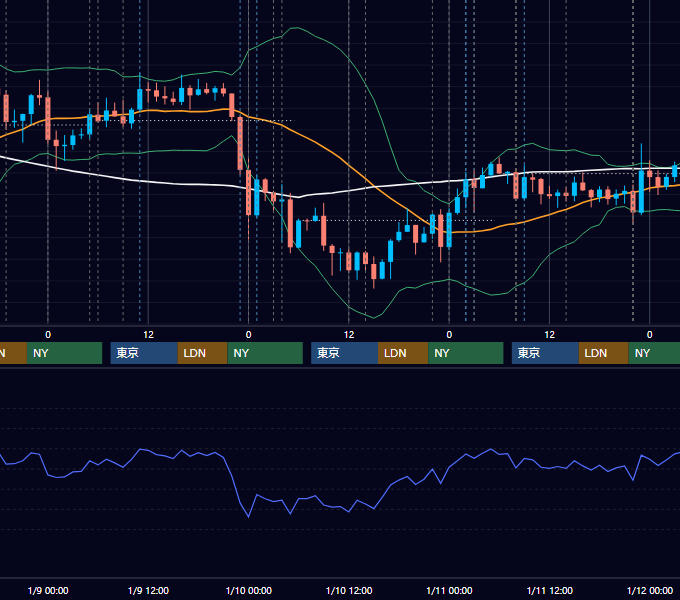The width and height of the screenshot is (680, 600).
Task: Click hour label 12 above 1/11 12:00
Action: coord(549,335)
